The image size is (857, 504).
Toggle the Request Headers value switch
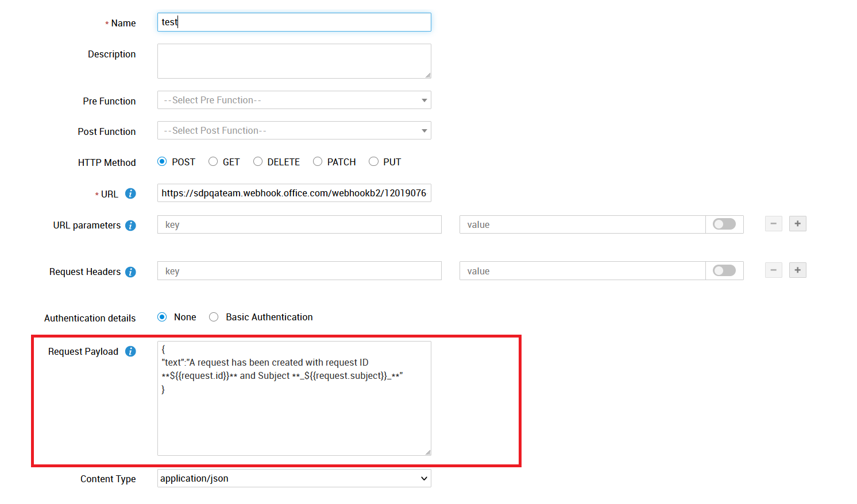click(x=724, y=271)
